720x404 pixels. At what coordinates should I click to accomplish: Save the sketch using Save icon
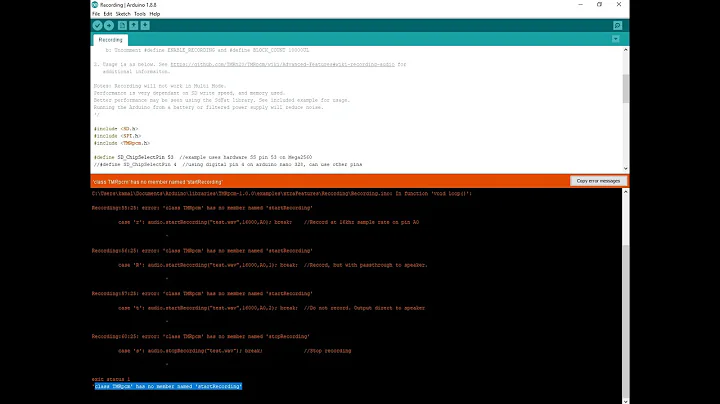click(145, 26)
